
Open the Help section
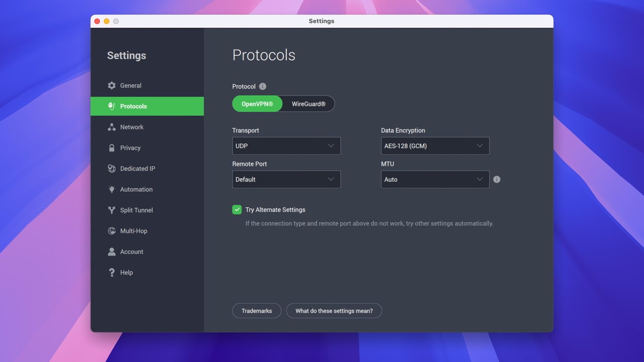pos(147,272)
